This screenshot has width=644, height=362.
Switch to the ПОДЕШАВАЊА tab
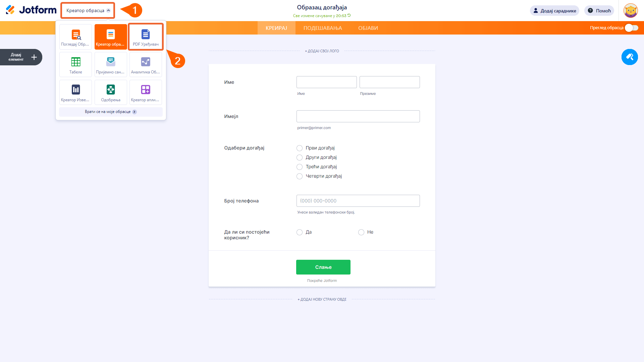click(323, 28)
